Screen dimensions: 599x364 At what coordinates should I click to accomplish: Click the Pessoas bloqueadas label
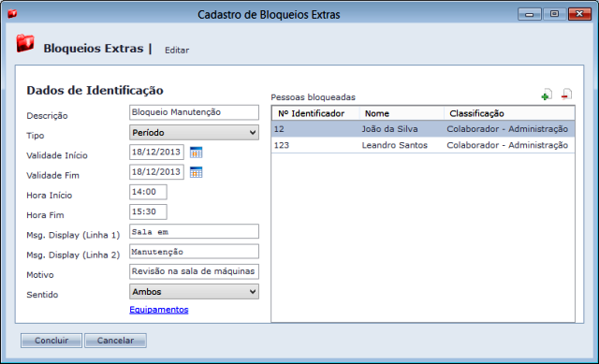click(x=314, y=97)
